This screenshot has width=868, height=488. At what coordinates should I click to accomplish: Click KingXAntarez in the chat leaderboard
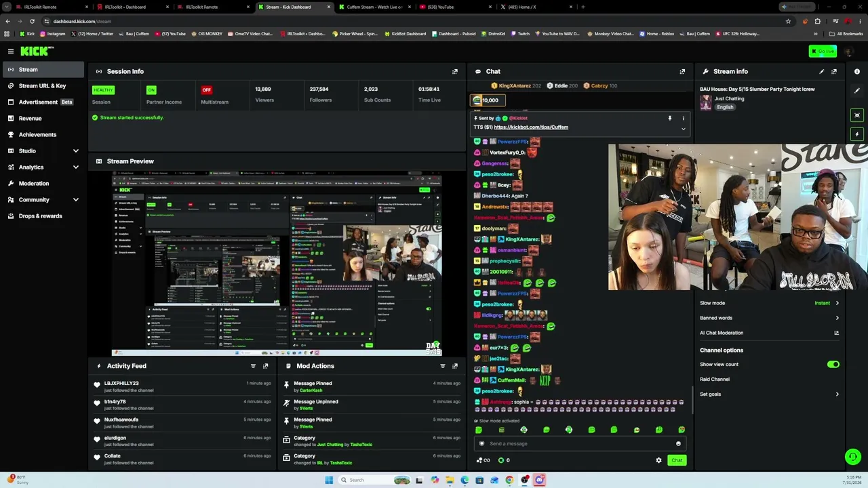click(515, 86)
